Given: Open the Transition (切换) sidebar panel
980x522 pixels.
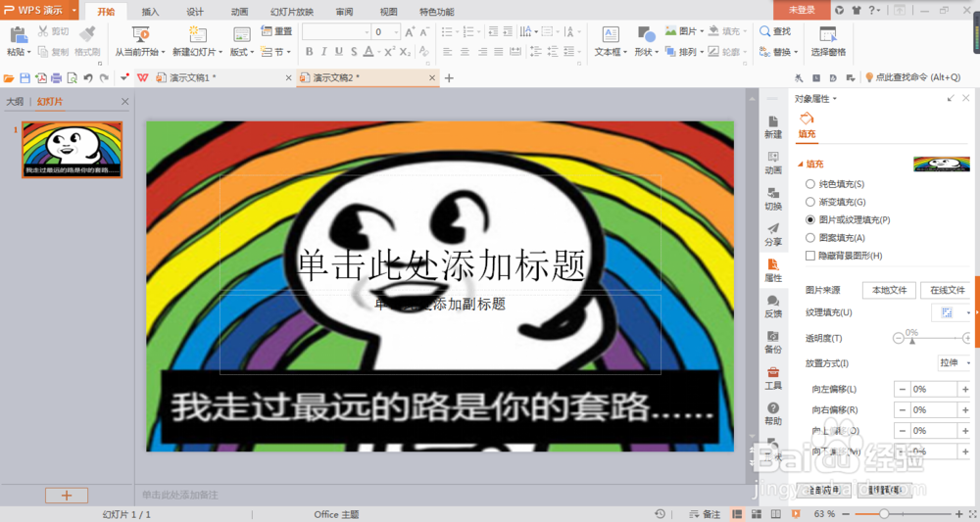Looking at the screenshot, I should (773, 199).
